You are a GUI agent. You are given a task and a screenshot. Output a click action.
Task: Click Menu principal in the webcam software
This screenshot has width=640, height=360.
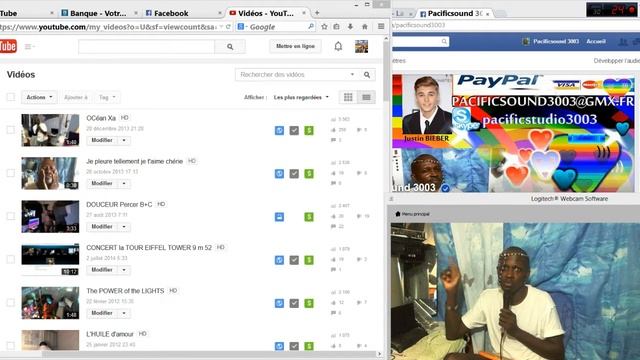click(x=412, y=214)
